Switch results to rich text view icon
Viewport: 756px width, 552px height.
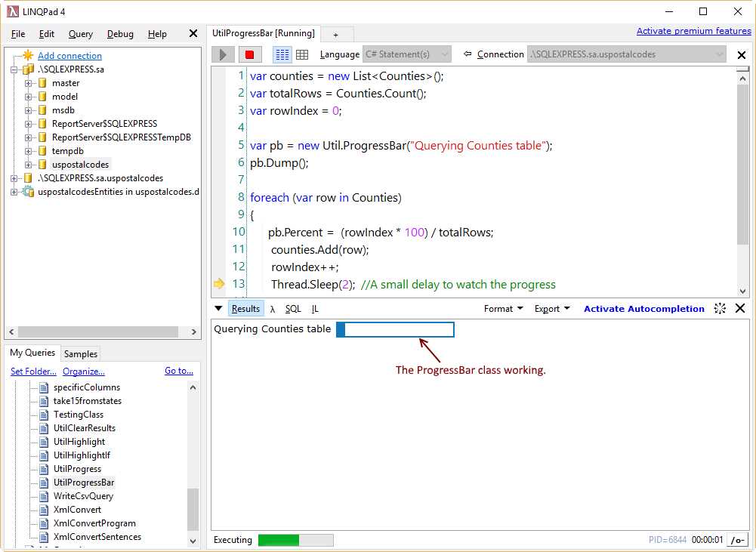(282, 54)
